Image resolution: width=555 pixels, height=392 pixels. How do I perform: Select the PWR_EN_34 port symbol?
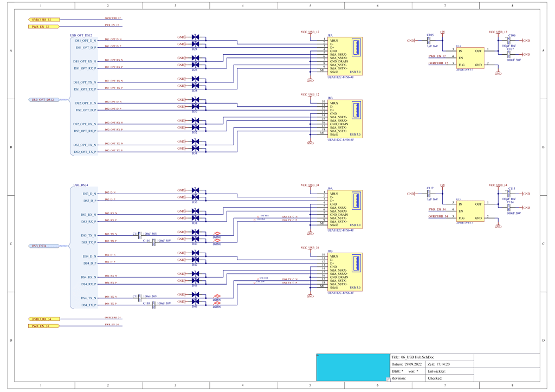(44, 326)
